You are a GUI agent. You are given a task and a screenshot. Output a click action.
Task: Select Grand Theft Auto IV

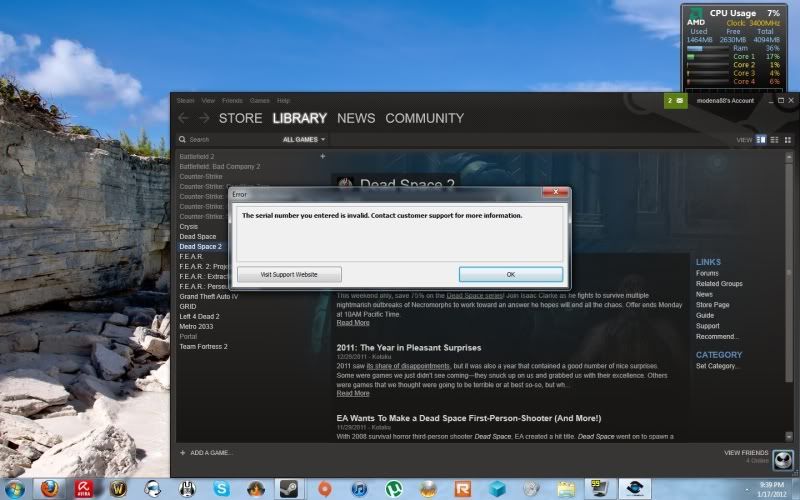[208, 296]
